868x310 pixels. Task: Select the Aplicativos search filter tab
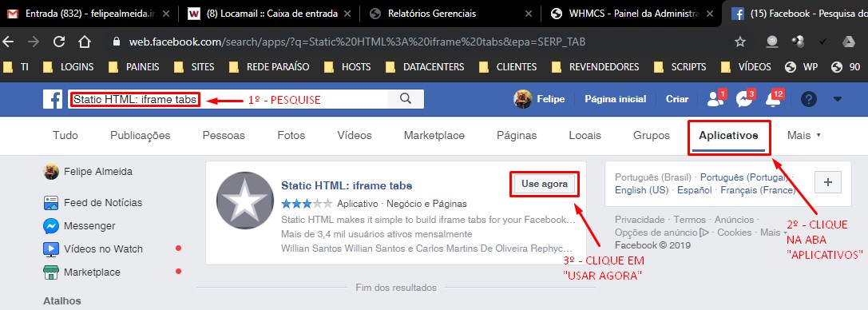click(728, 136)
